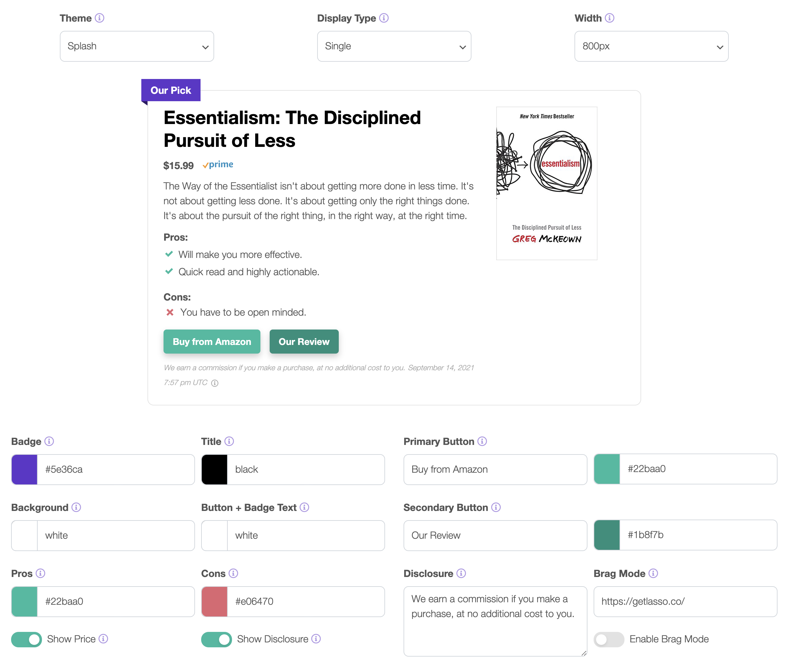Viewport: 788px width, 672px height.
Task: Click the Brag Mode URL field
Action: [x=685, y=602]
